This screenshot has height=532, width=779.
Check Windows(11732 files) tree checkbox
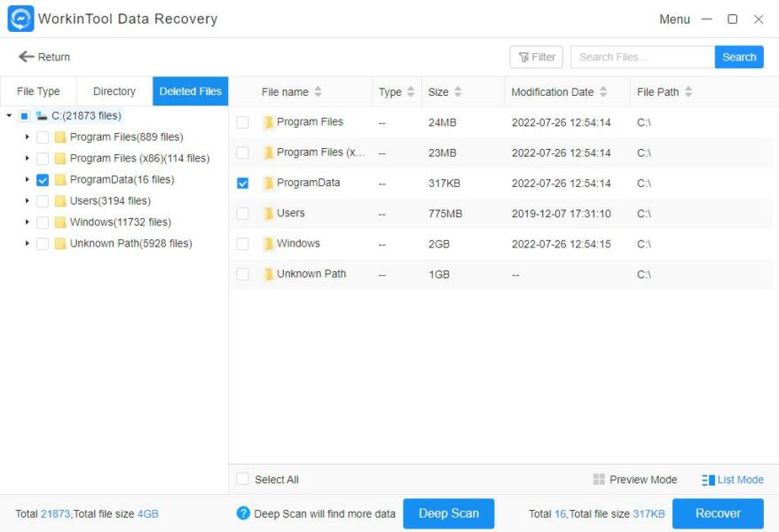click(x=43, y=223)
